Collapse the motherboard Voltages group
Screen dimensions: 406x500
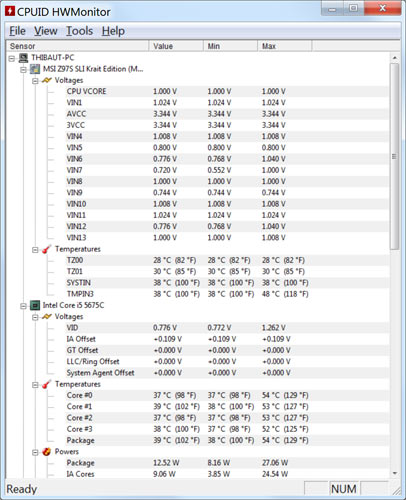click(35, 81)
